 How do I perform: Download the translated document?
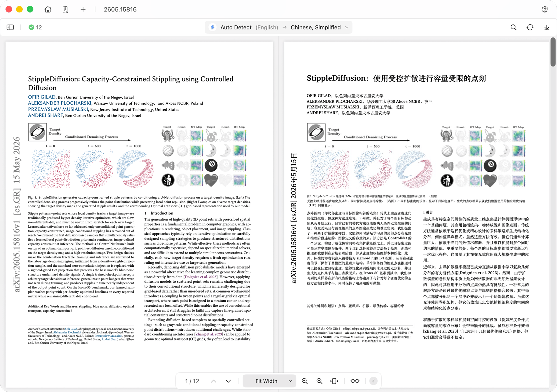point(546,27)
